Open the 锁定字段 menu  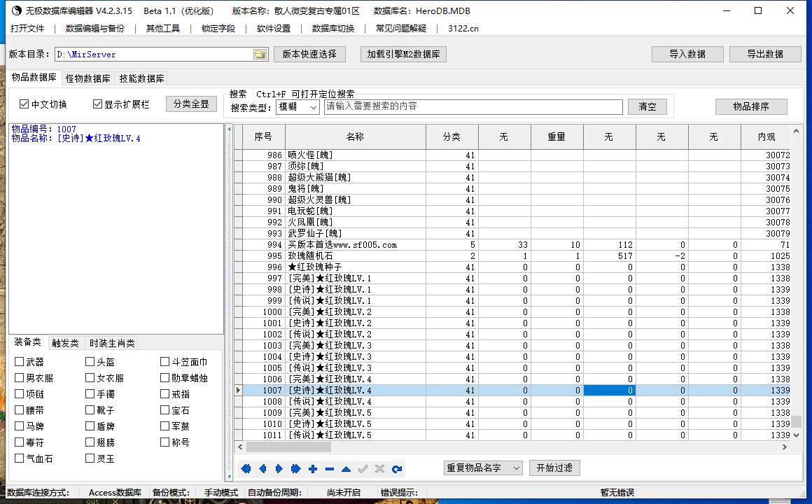(x=218, y=29)
